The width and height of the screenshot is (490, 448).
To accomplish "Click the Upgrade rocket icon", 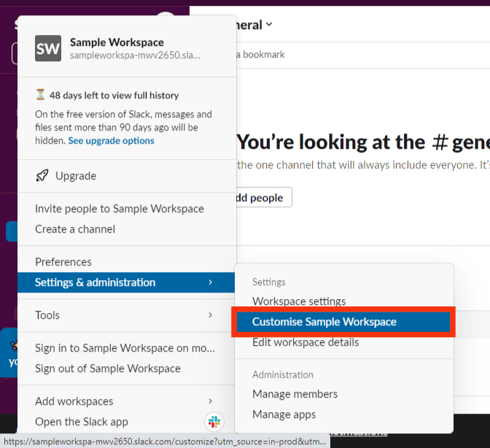I will pyautogui.click(x=42, y=176).
